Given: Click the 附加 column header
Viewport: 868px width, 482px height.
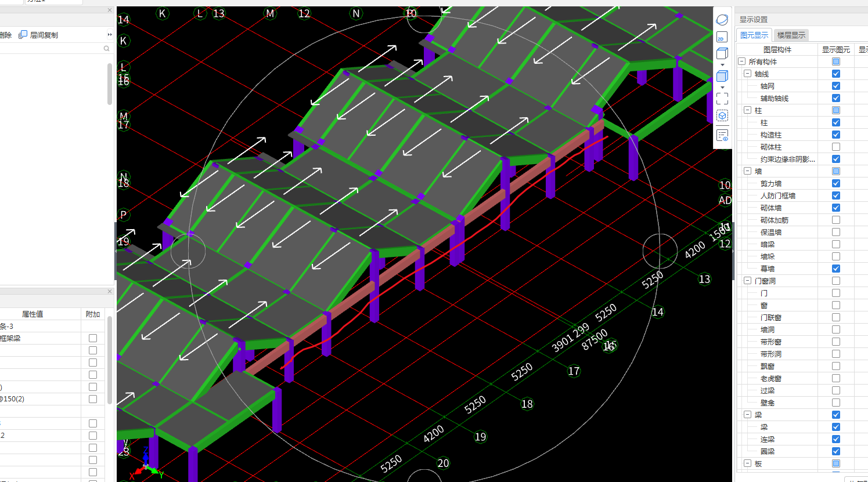Looking at the screenshot, I should (x=93, y=314).
